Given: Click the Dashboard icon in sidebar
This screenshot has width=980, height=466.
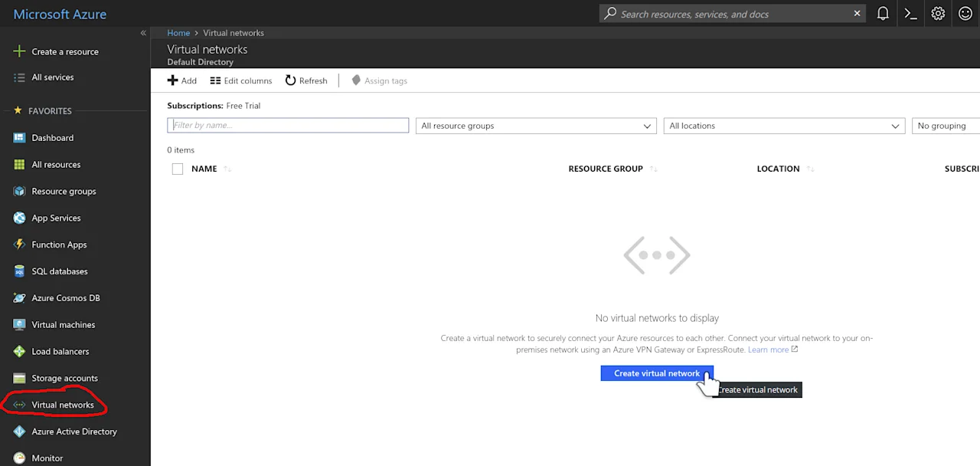Looking at the screenshot, I should tap(19, 138).
